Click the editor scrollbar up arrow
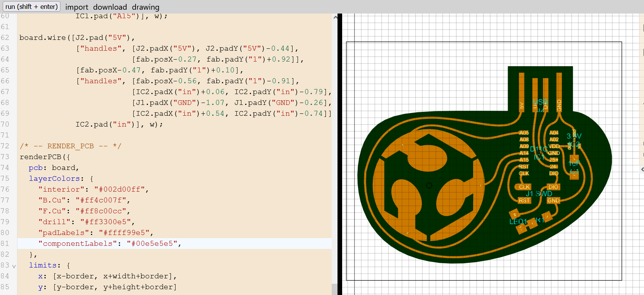The image size is (644, 295). (335, 17)
